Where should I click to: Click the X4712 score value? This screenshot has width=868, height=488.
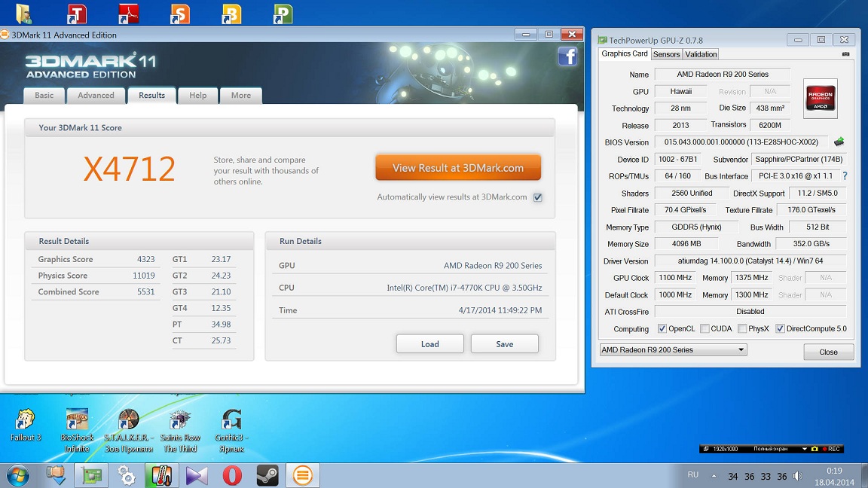[129, 169]
